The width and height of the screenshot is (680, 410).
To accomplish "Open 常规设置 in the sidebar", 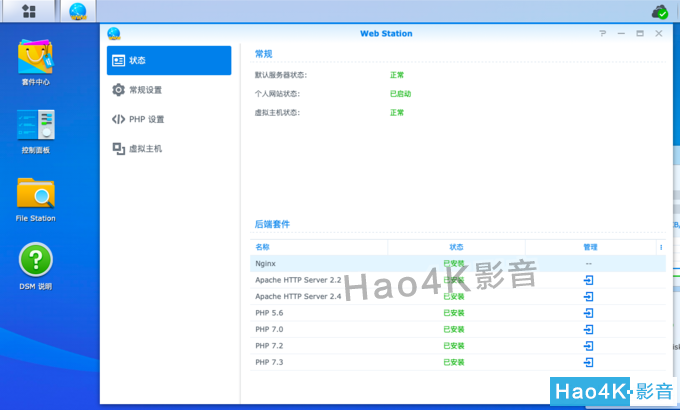I will click(x=169, y=90).
